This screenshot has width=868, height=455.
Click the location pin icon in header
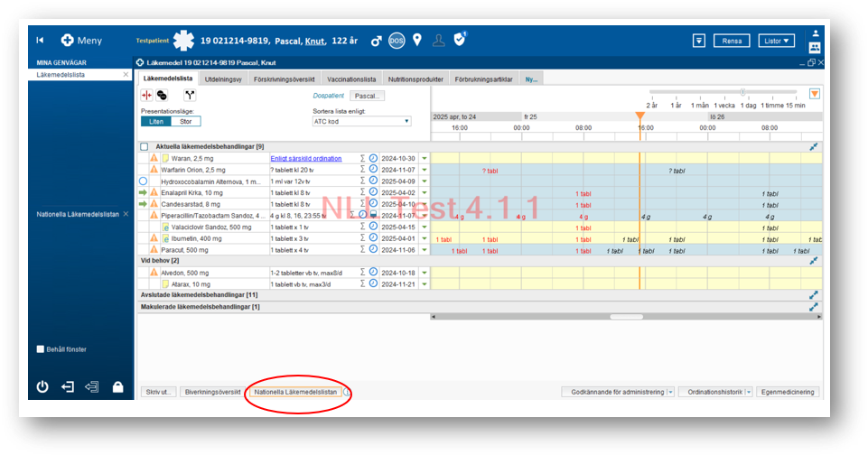tap(417, 40)
